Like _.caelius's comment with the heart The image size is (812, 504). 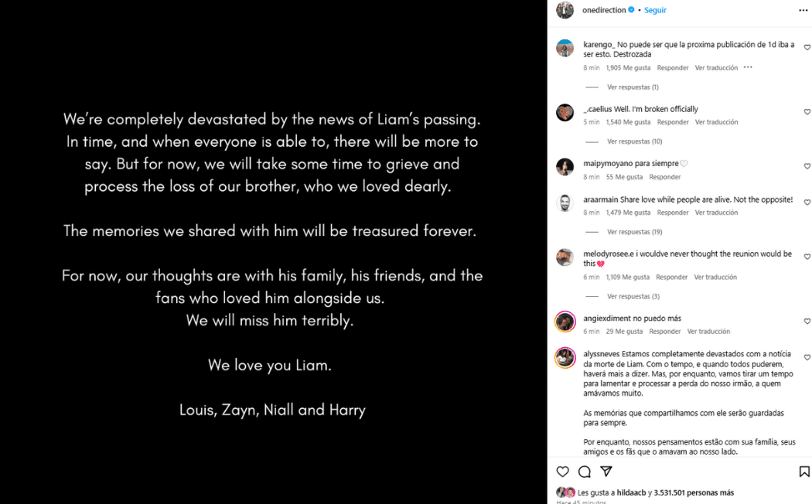pyautogui.click(x=807, y=112)
